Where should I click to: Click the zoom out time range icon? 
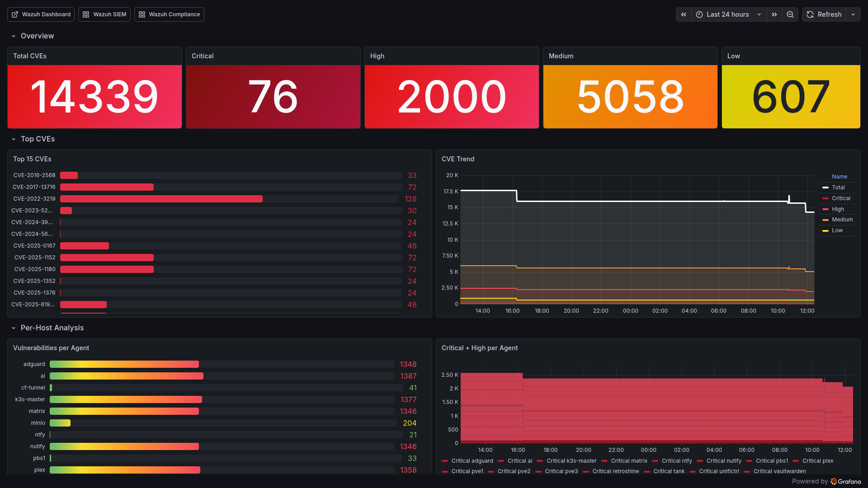(790, 14)
